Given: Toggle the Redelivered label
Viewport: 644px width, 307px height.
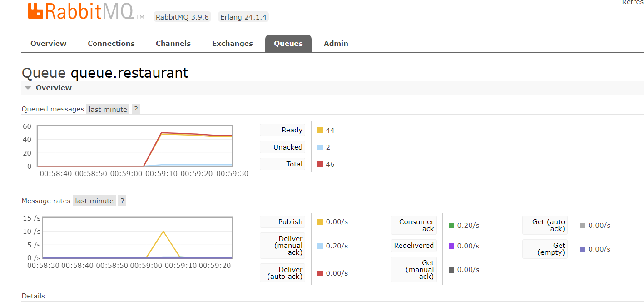Looking at the screenshot, I should click(x=414, y=246).
